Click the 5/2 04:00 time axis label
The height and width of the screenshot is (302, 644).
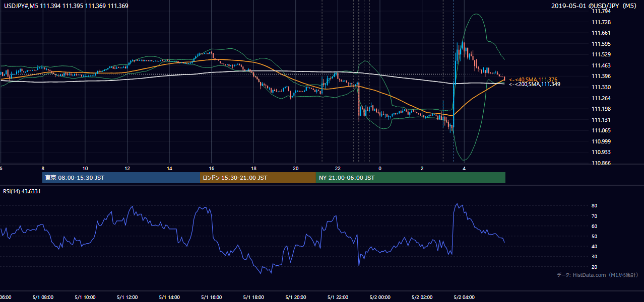point(464,297)
